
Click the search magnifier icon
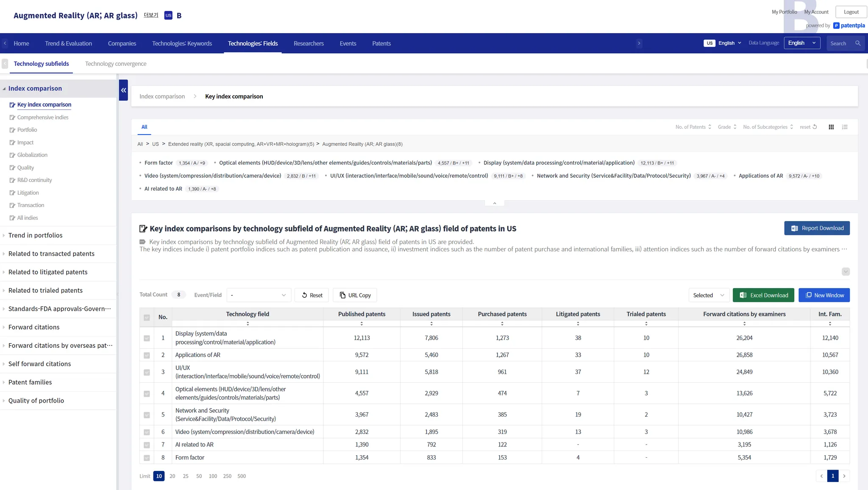pos(858,43)
